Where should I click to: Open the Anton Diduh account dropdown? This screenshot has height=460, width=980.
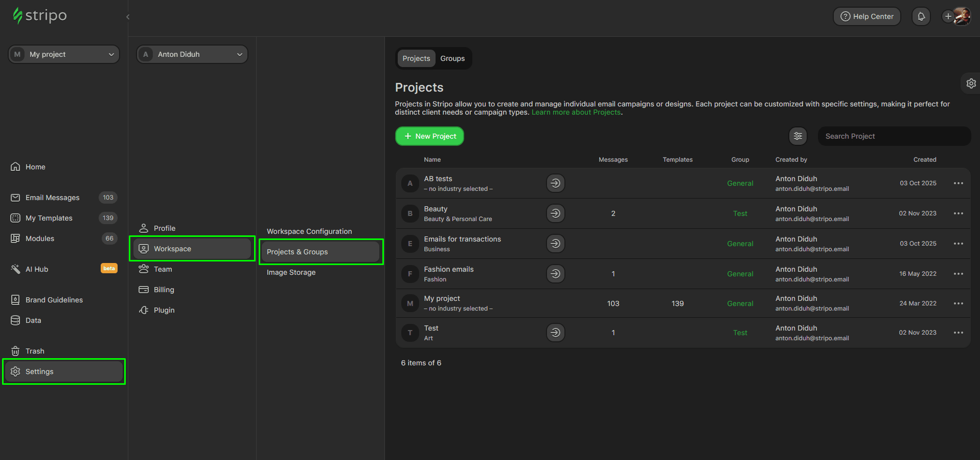click(x=192, y=54)
